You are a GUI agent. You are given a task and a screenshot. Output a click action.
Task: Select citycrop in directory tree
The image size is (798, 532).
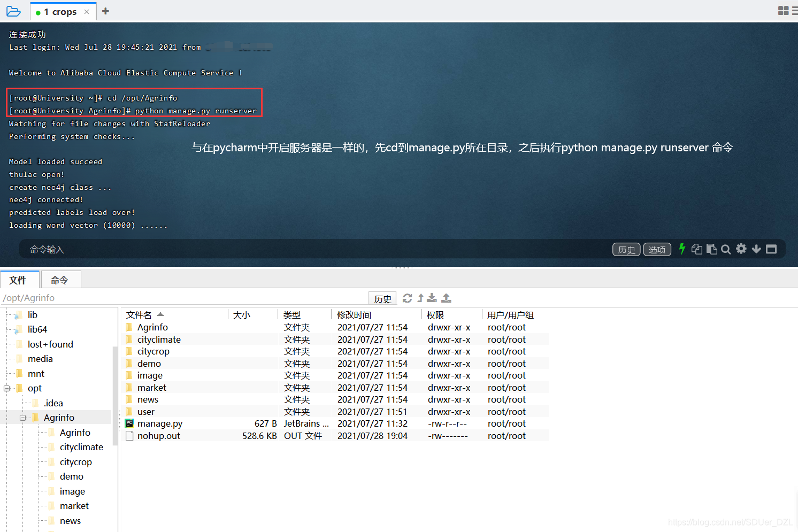click(x=76, y=462)
